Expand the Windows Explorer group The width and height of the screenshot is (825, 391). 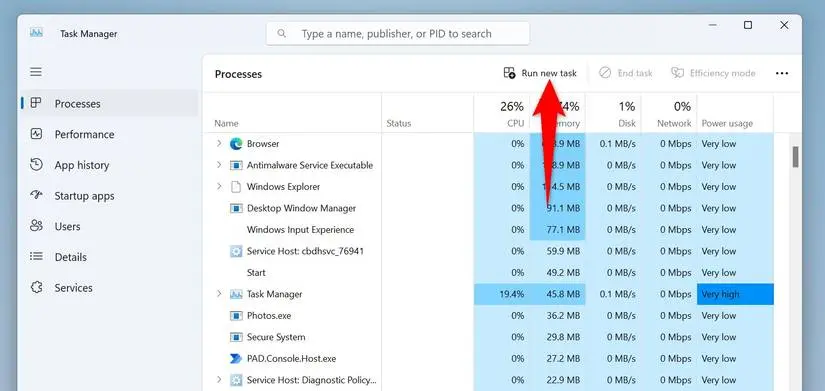coord(219,186)
